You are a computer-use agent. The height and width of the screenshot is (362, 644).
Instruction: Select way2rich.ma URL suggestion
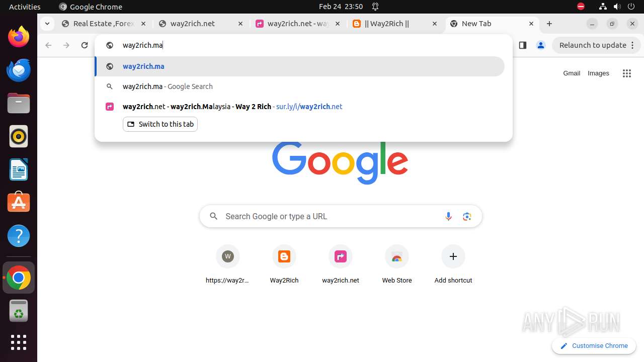[x=299, y=66]
